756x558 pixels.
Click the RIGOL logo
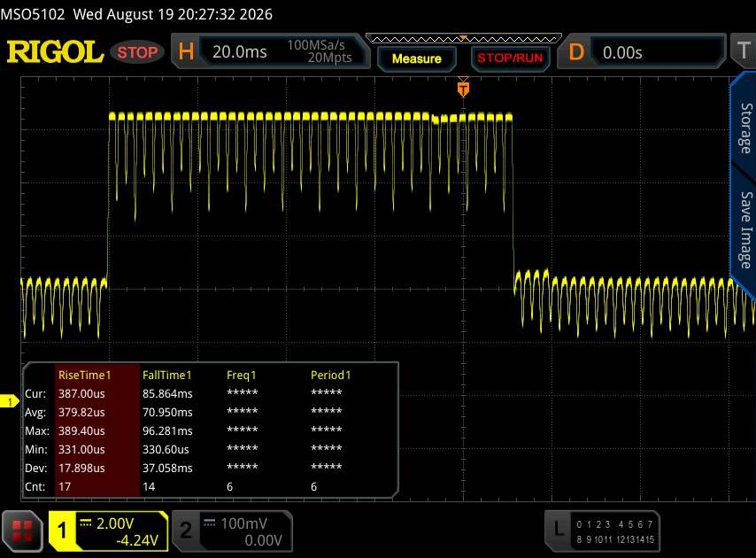55,51
